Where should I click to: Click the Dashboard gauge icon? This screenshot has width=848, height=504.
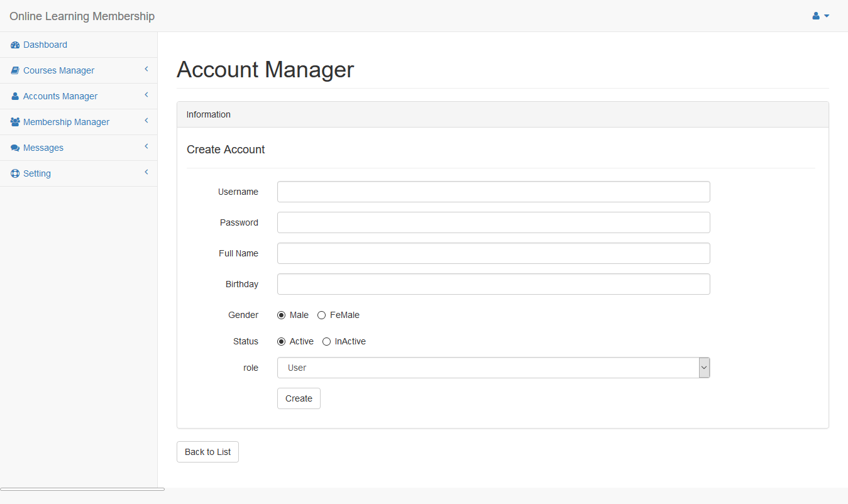[15, 45]
